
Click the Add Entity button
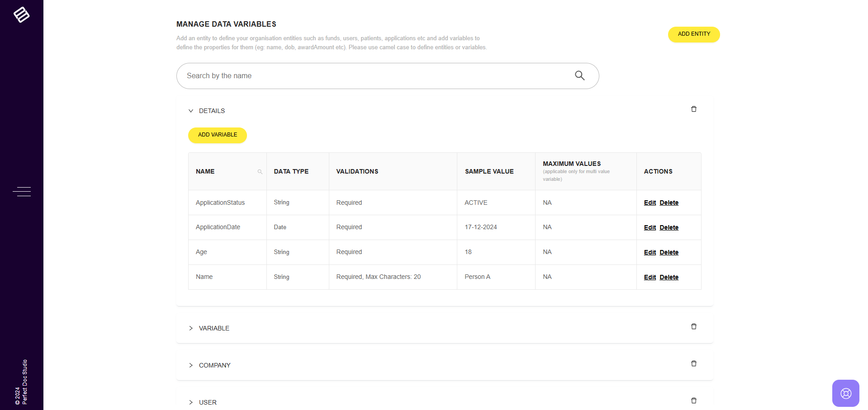[693, 34]
